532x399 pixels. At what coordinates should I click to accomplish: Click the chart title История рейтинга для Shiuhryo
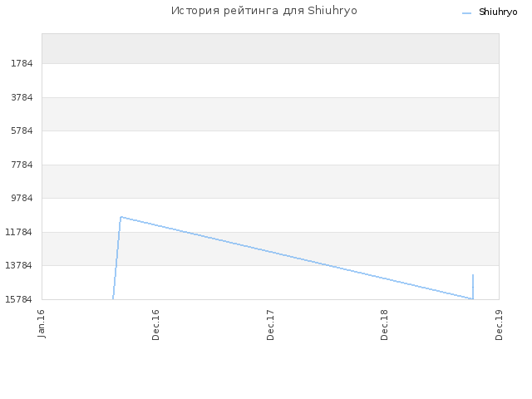[264, 11]
